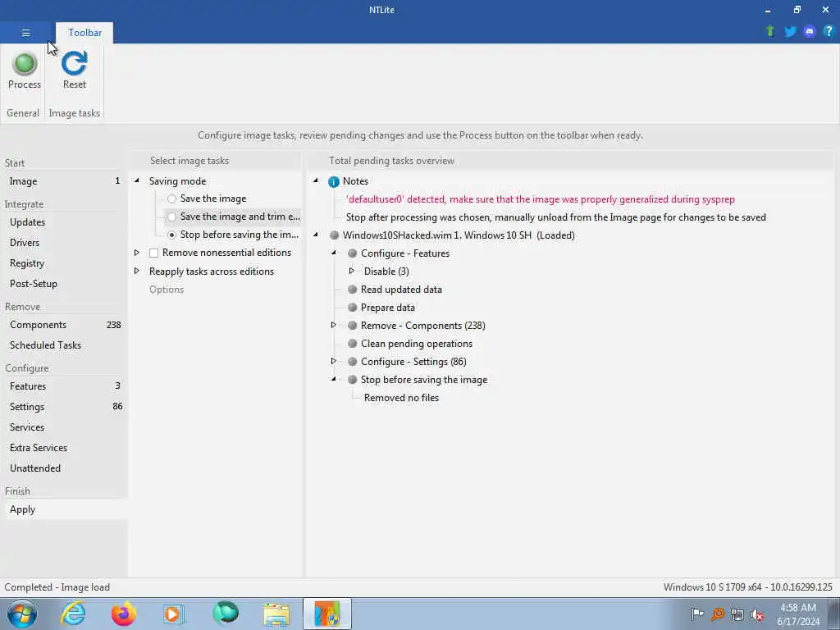Expand the Remove nonessential editions node

point(137,253)
